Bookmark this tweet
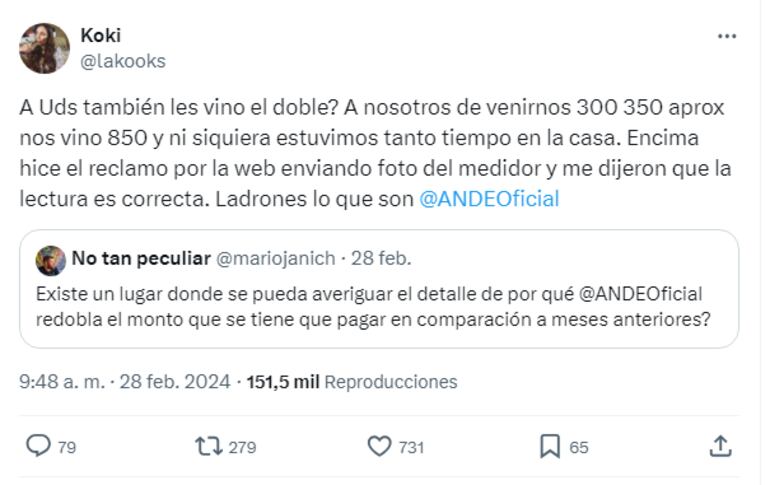Image resolution: width=770 pixels, height=485 pixels. coord(549,446)
